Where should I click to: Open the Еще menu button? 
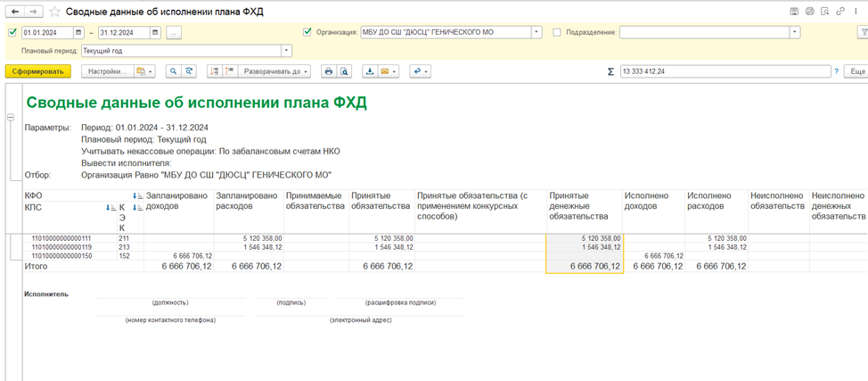[x=856, y=71]
